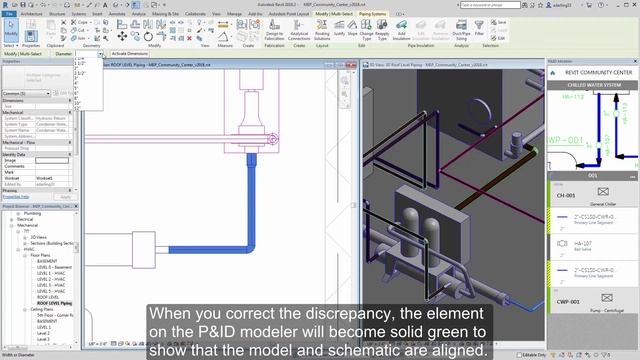Collapse the Floor Plans node

click(x=24, y=255)
